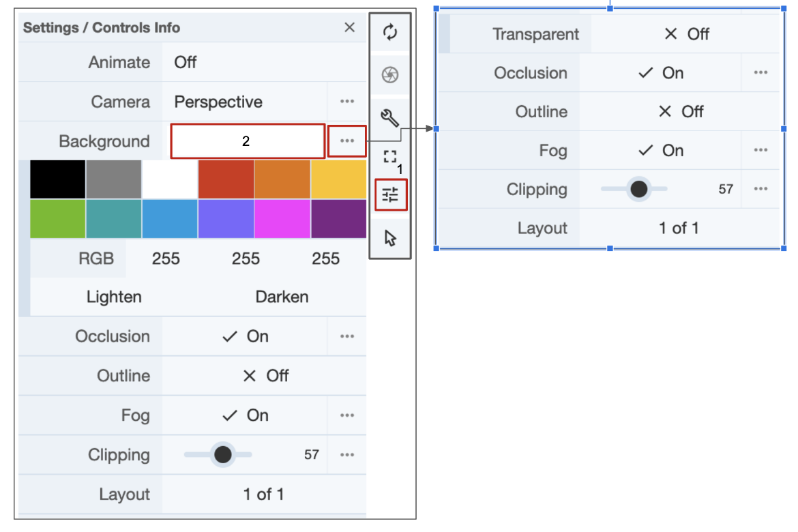Open the settings sliders icon in the toolbar
Viewport: 798px width, 532px height.
[x=390, y=196]
